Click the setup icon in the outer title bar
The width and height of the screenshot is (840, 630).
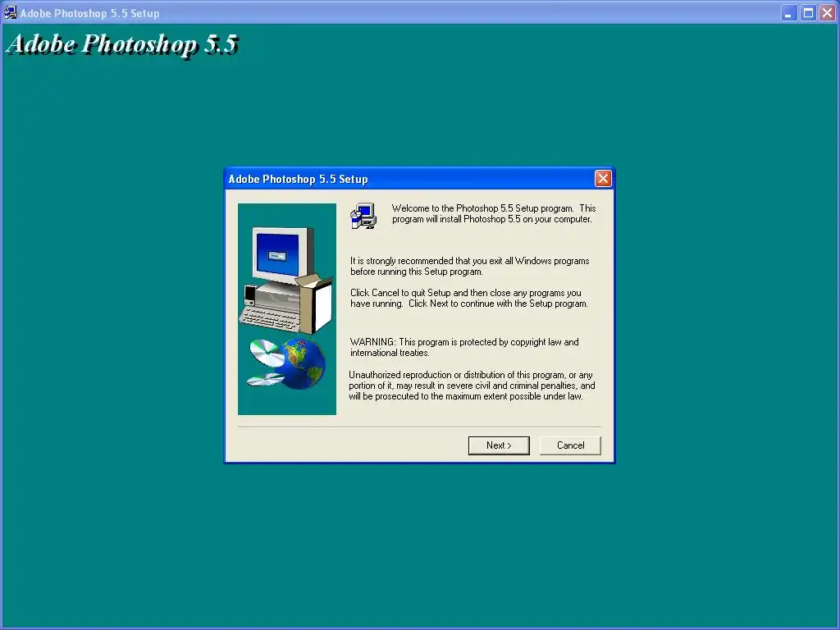(x=10, y=12)
